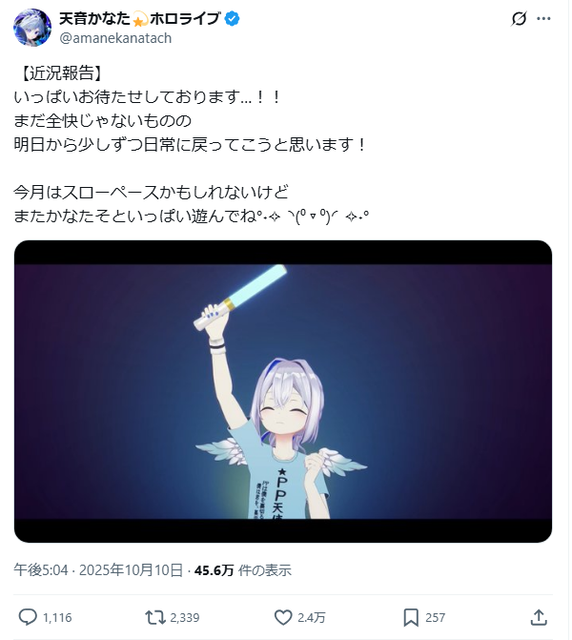The height and width of the screenshot is (640, 572).
Task: Click the 1,116 replies count
Action: tap(58, 618)
